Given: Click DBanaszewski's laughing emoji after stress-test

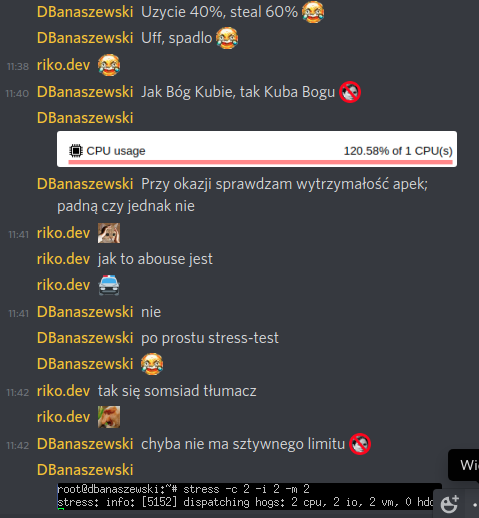Looking at the screenshot, I should tap(152, 364).
